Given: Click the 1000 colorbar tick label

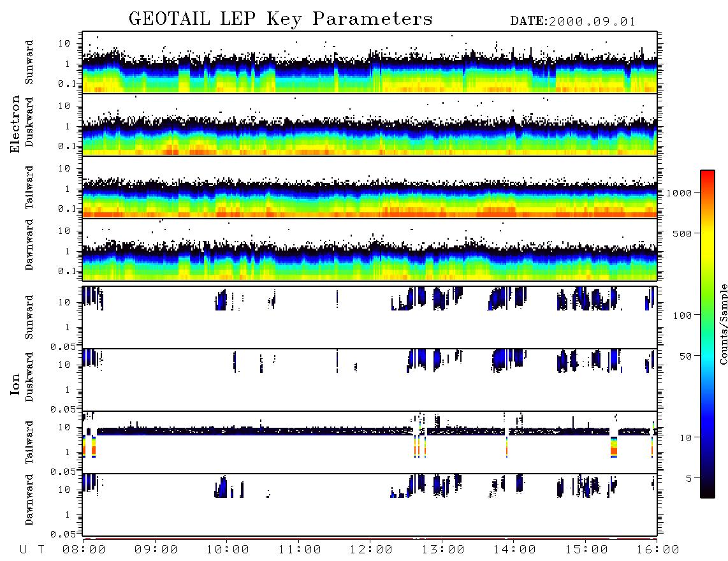Looking at the screenshot, I should coord(679,193).
